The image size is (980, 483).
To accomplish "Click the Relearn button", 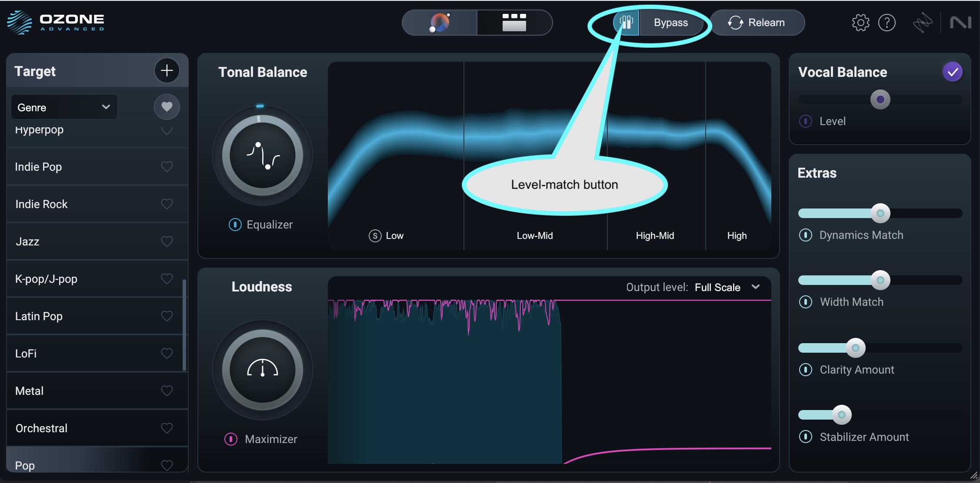I will point(757,23).
